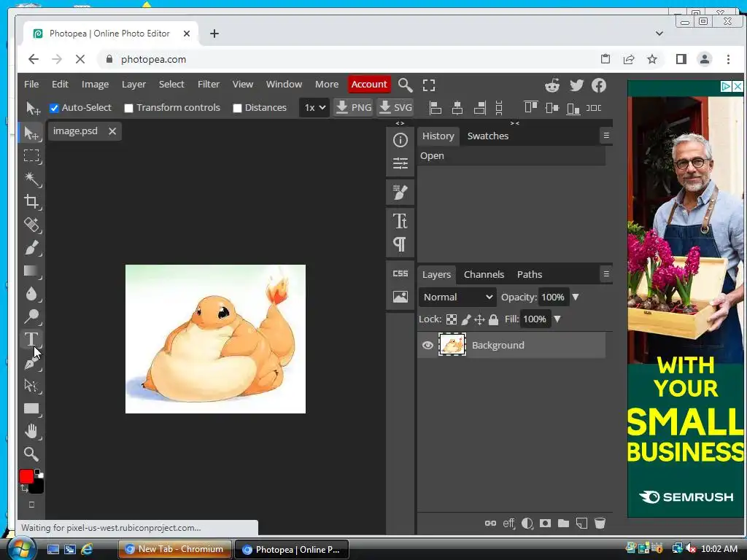Select the Magic Wand tool

[x=31, y=179]
